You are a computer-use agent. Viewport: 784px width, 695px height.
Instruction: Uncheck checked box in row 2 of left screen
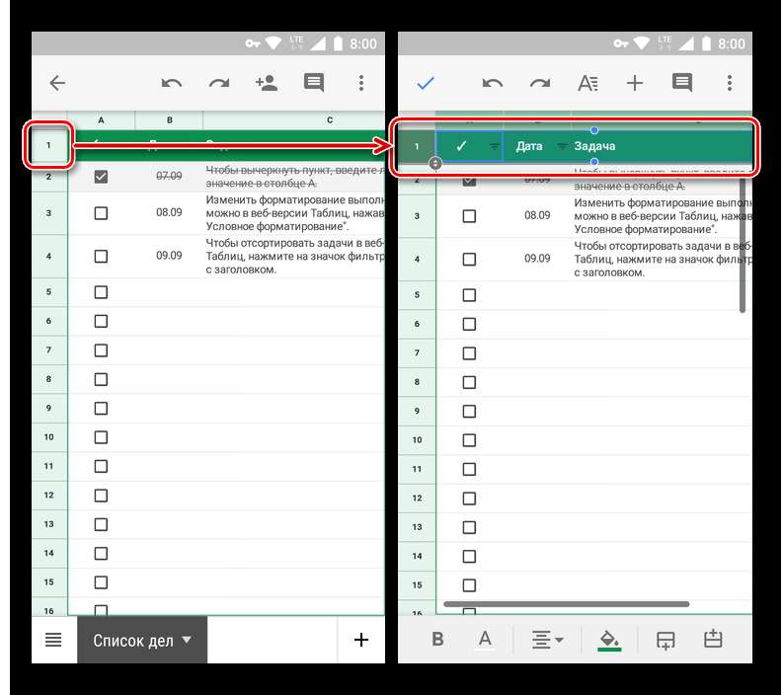coord(101,177)
